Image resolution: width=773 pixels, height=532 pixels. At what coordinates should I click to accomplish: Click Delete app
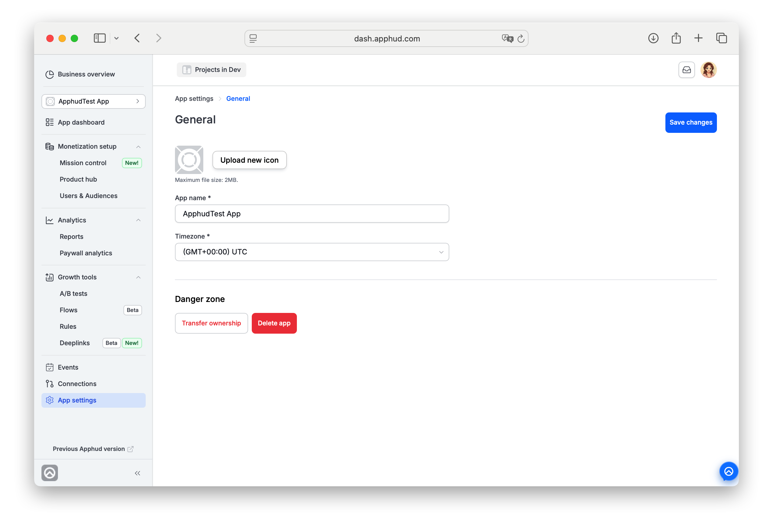pyautogui.click(x=274, y=323)
